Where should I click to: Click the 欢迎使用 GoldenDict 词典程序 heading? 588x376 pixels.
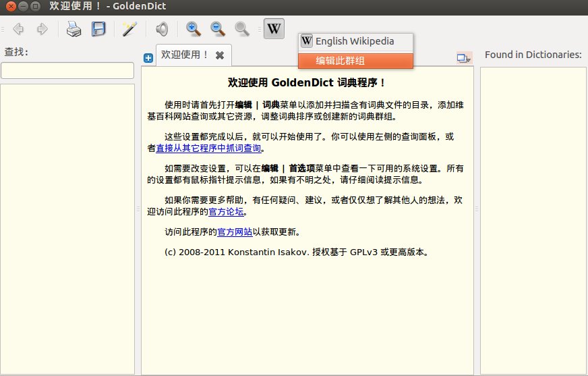pos(307,82)
